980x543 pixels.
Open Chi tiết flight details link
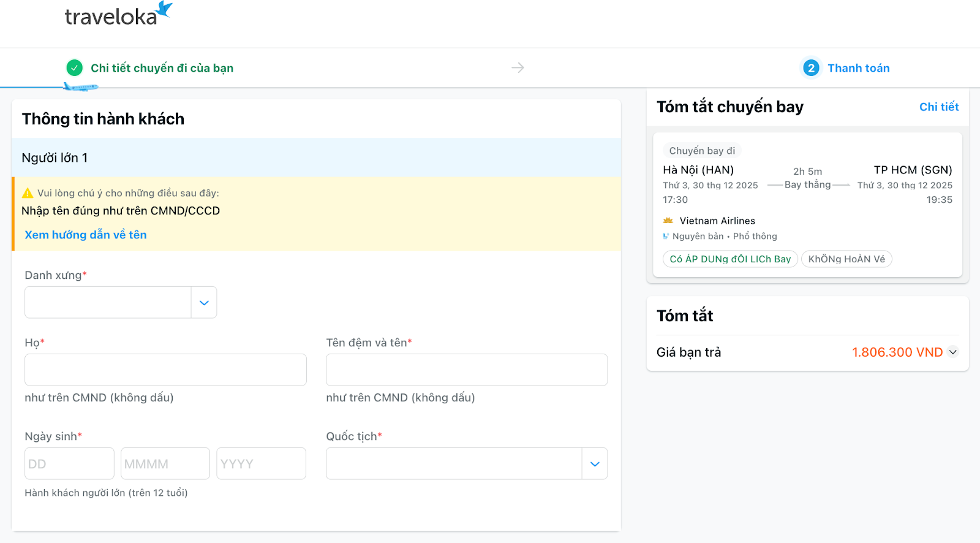point(938,107)
